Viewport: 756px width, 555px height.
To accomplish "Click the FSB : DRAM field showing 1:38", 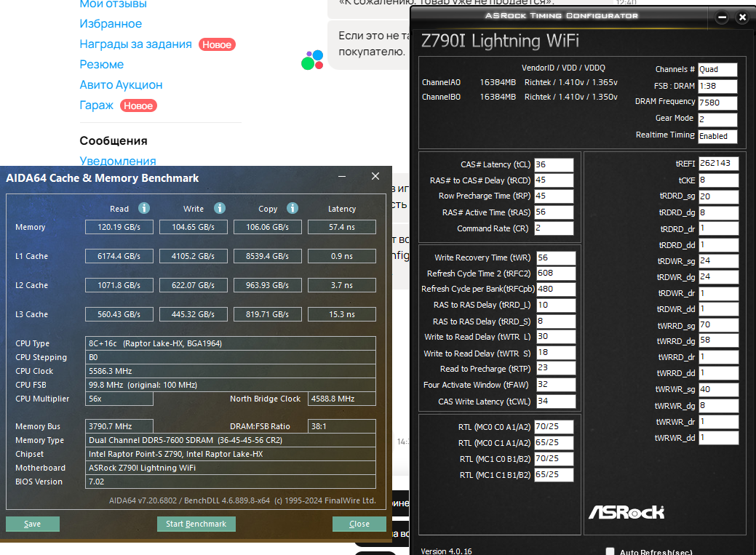I will [x=717, y=87].
